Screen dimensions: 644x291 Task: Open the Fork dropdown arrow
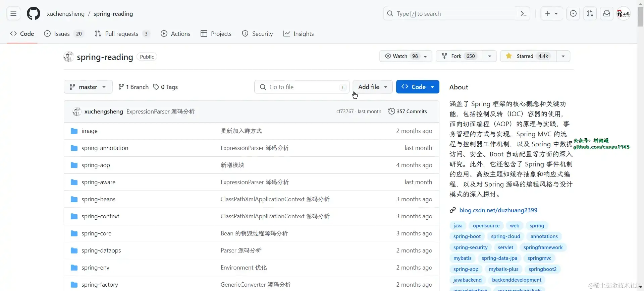490,56
